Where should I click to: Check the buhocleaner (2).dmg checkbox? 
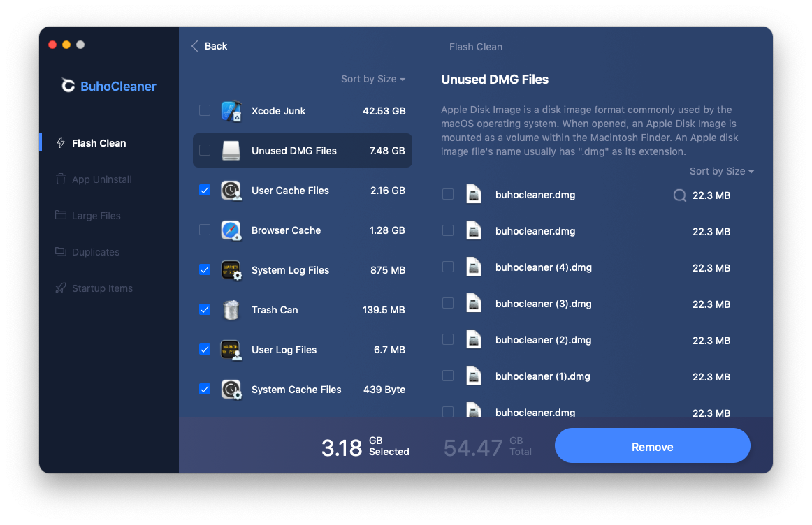pyautogui.click(x=448, y=339)
